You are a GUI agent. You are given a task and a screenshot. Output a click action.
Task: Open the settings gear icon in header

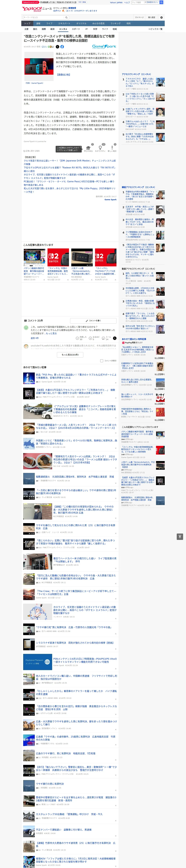click(x=161, y=18)
